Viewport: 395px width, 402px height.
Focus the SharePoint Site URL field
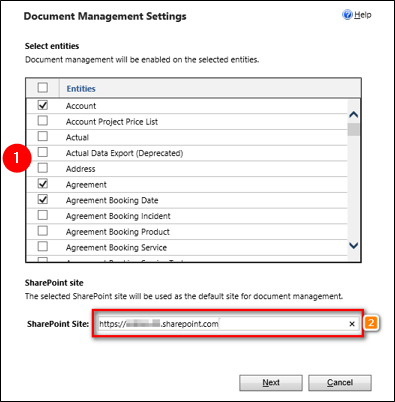tap(222, 324)
